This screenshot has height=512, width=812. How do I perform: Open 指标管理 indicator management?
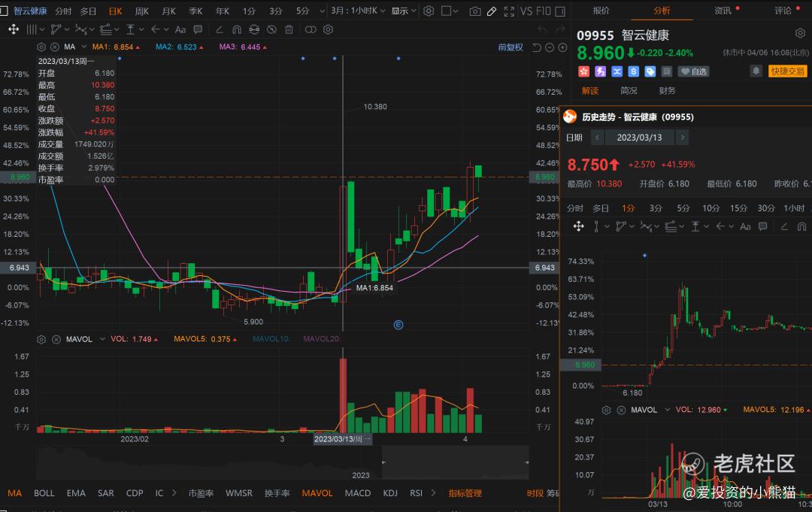[465, 493]
